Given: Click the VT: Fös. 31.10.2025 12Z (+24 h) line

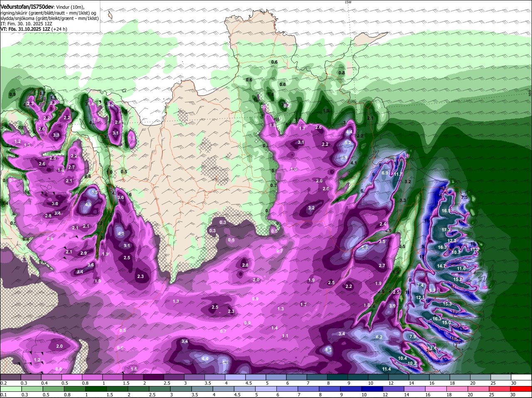Looking at the screenshot, I should tap(34, 29).
